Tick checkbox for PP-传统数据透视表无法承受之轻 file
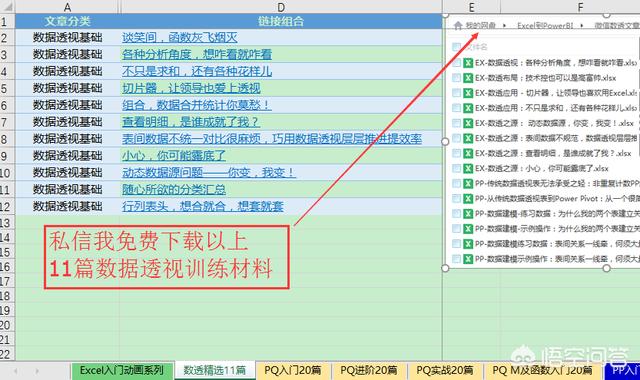 pos(456,184)
